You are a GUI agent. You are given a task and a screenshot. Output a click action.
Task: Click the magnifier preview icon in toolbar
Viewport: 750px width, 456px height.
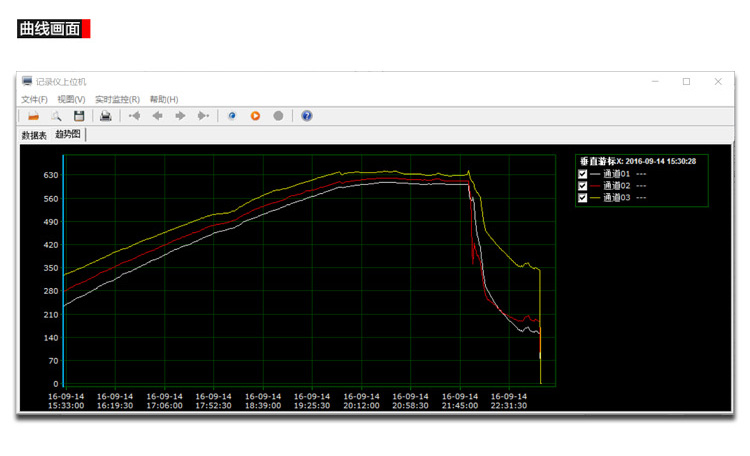click(x=56, y=116)
